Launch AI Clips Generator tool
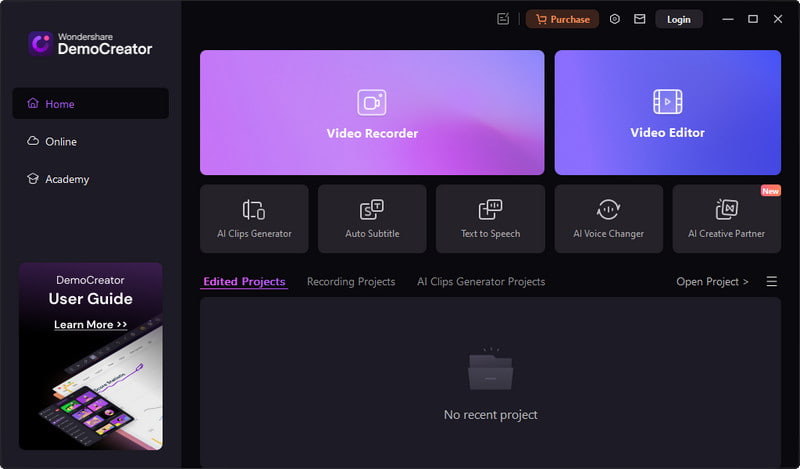Viewport: 800px width, 469px height. 254,219
